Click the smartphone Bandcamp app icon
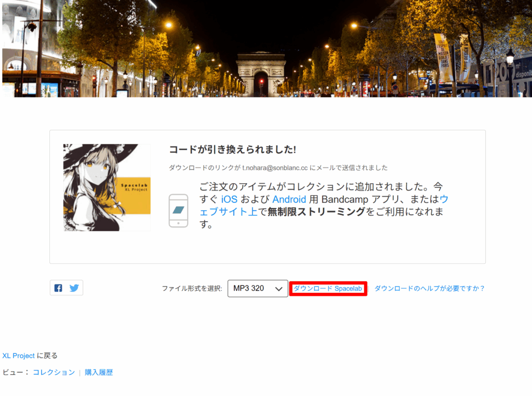 [x=178, y=211]
